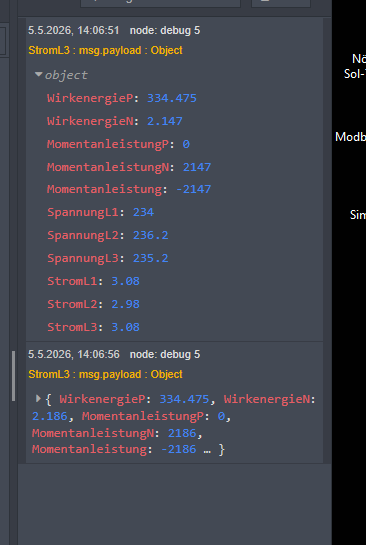Select the 'StromL3: 3.08' row

tap(93, 327)
